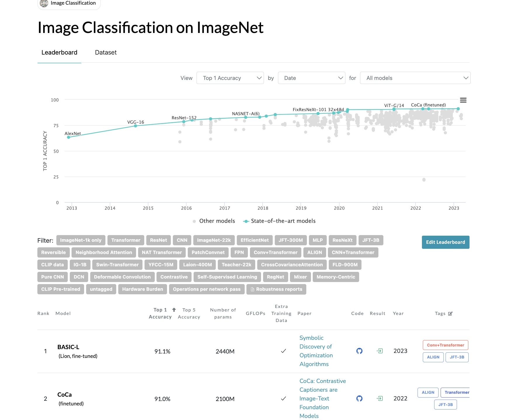Toggle the ImageNet-1k only filter

81,240
